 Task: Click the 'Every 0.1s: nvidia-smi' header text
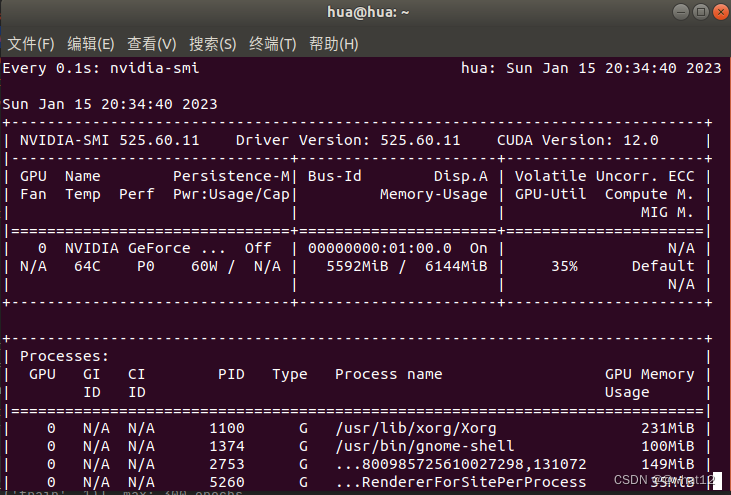point(101,69)
